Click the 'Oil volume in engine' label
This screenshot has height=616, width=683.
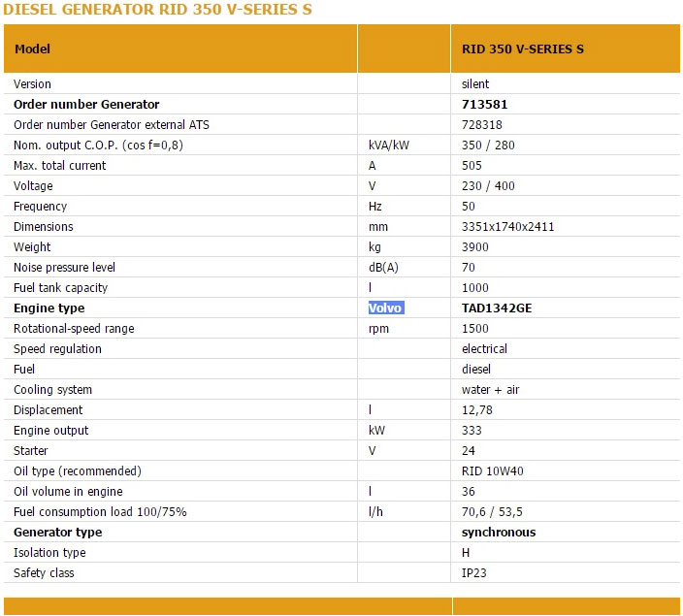coord(68,492)
